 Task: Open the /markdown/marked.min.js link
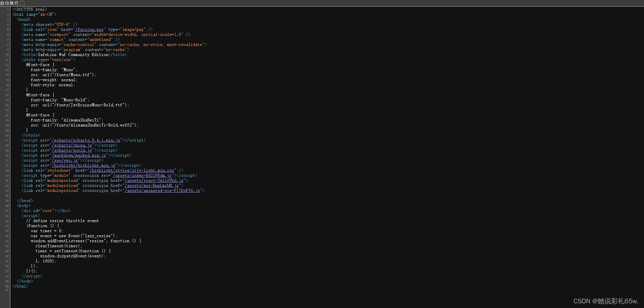pyautogui.click(x=79, y=155)
